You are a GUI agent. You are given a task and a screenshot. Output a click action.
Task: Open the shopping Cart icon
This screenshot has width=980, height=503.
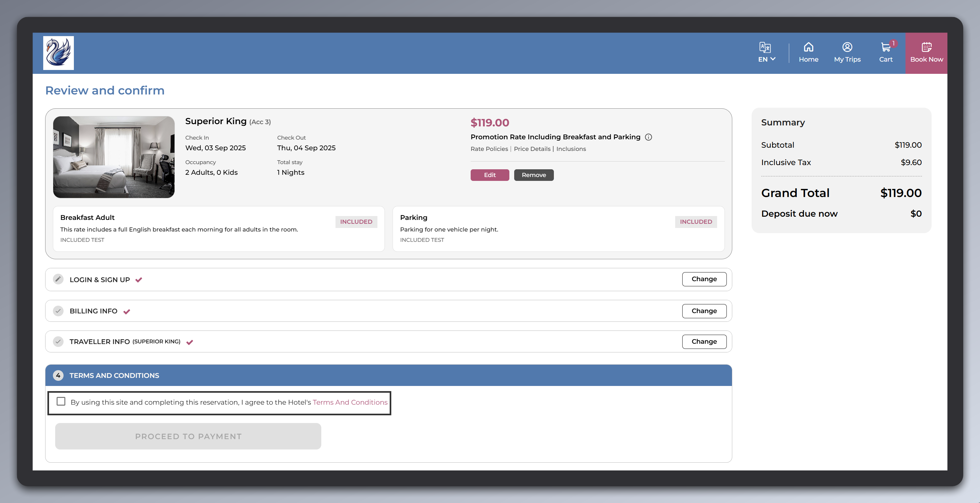point(885,47)
